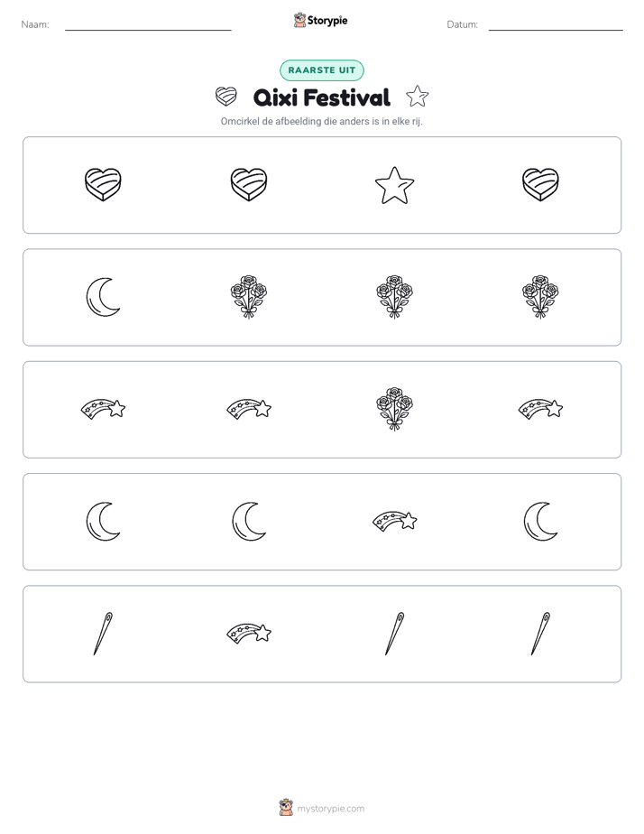Click the Qixi Festival heading
The height and width of the screenshot is (834, 644).
coord(321,97)
